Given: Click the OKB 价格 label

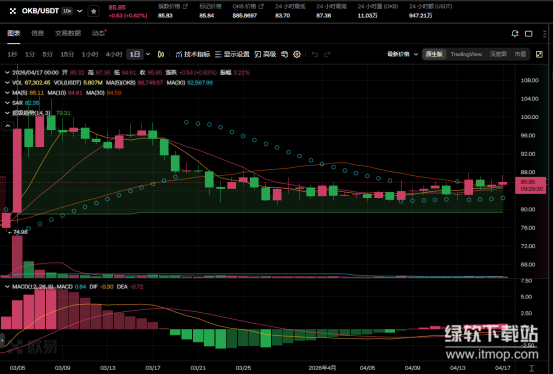Looking at the screenshot, I should click(x=245, y=6).
